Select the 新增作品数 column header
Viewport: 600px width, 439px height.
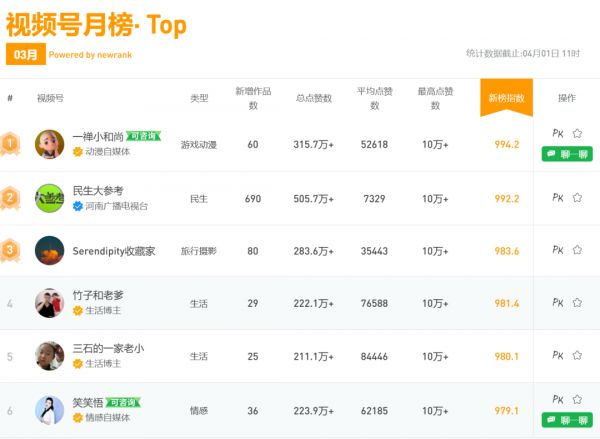click(x=252, y=98)
